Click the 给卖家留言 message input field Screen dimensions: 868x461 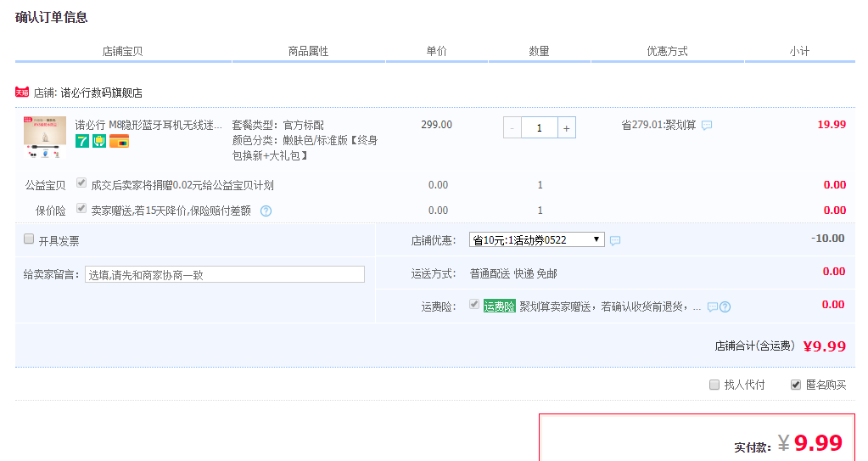[x=225, y=274]
